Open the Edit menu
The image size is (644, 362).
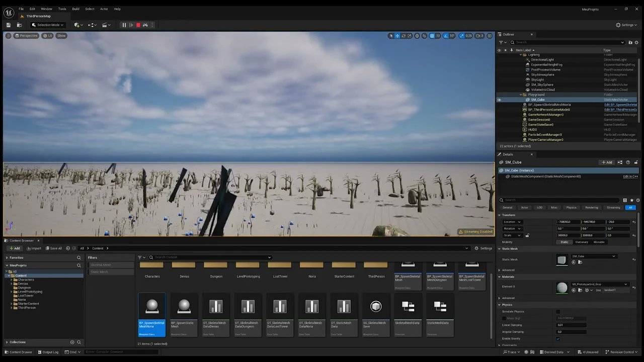click(32, 9)
